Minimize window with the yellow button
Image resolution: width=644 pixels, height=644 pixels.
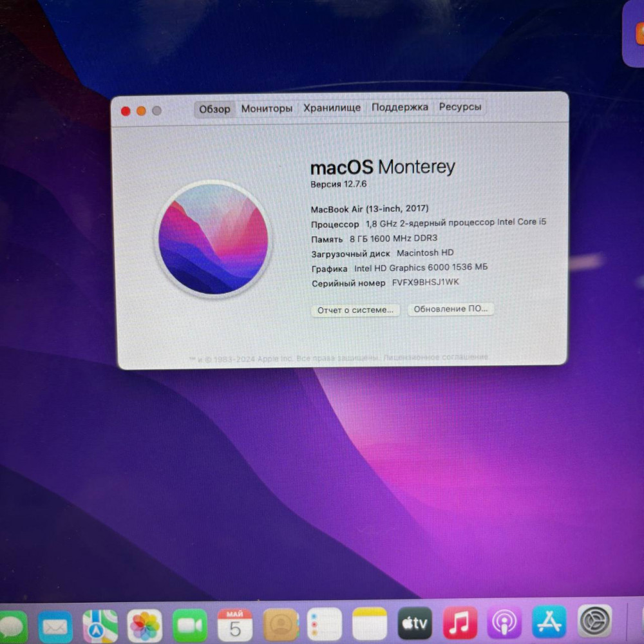click(141, 111)
